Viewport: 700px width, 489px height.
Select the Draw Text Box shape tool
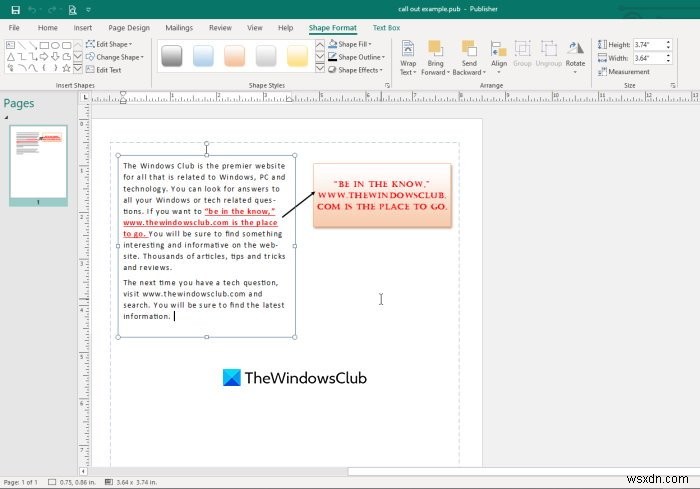(10, 45)
